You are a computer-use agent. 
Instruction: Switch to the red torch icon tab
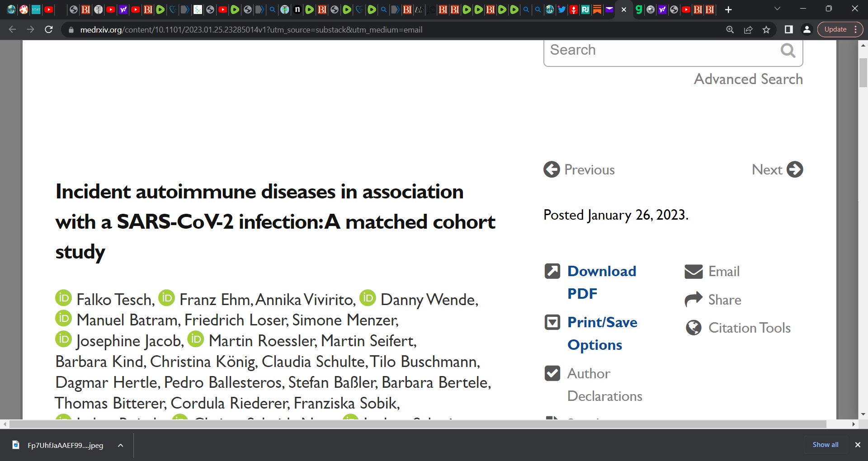tap(574, 9)
